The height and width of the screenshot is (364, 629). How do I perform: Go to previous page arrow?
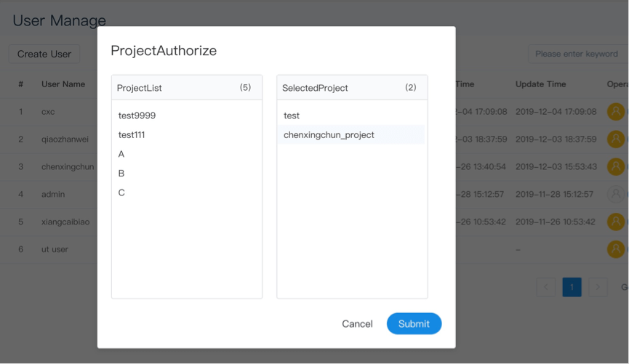546,287
